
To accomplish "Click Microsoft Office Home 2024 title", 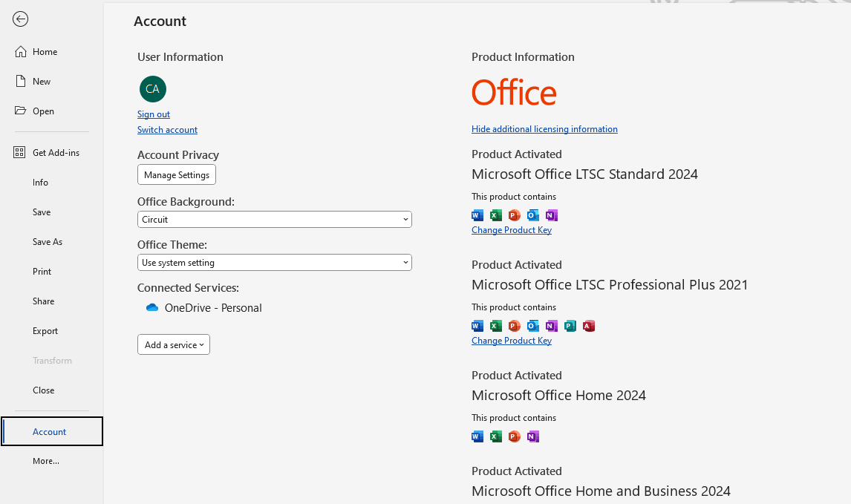I will click(x=558, y=396).
